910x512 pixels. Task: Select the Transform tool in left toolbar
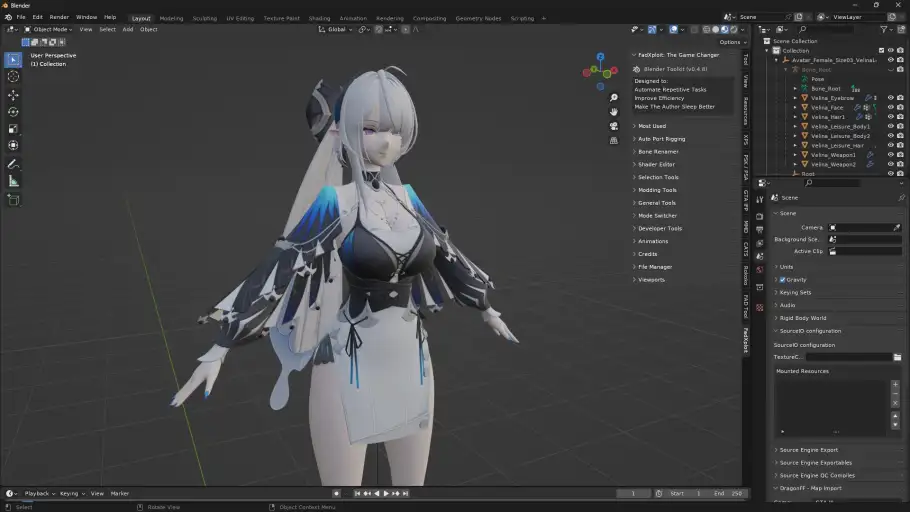pyautogui.click(x=13, y=145)
